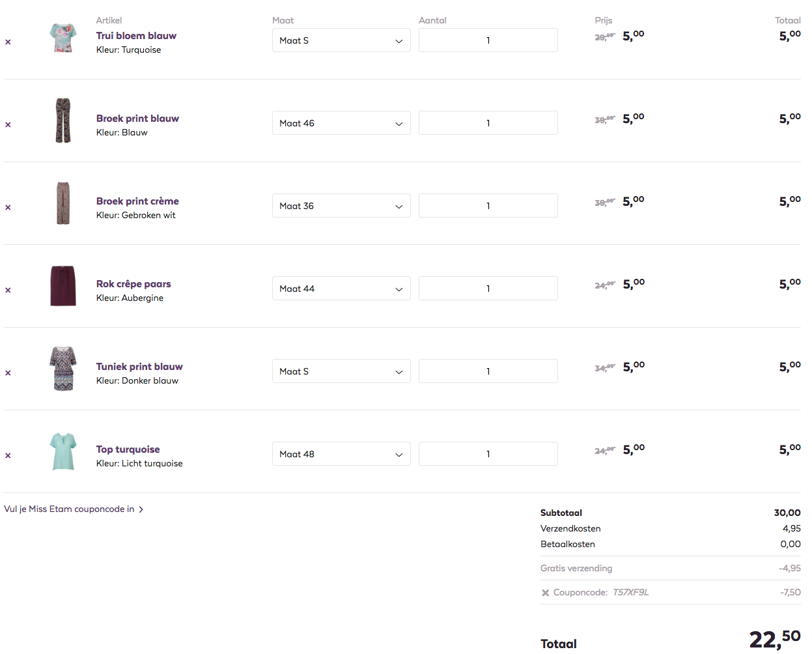Open Rok crêpe paars product link

click(x=133, y=284)
